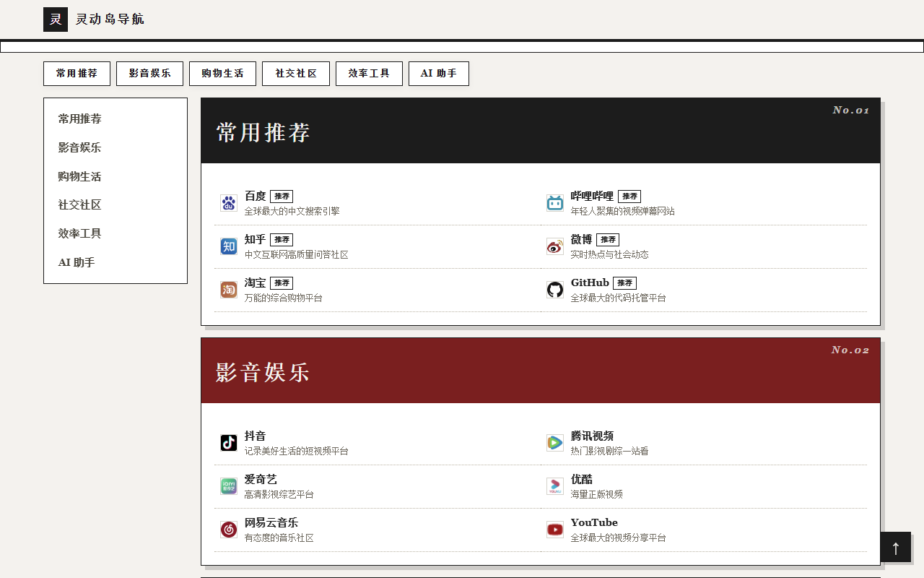Click description 全球最大的中文搜索引擎
Screen dimensions: 924x578
click(292, 211)
